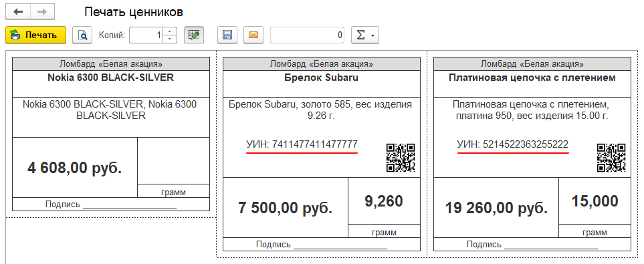644x264 pixels.
Task: Click the sum value field showing 0
Action: pyautogui.click(x=307, y=35)
